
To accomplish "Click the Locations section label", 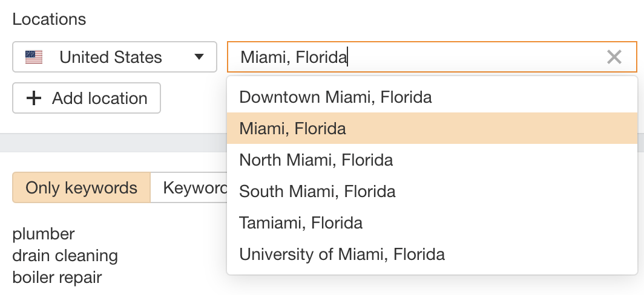I will pos(49,19).
